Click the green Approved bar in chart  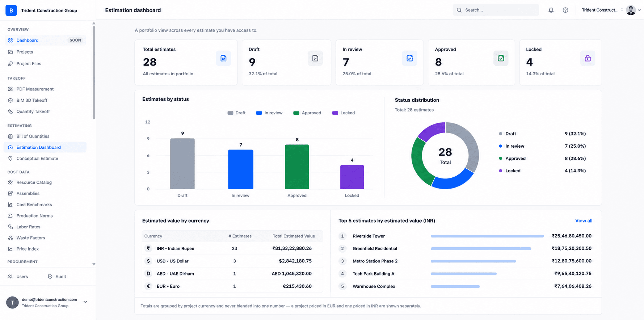297,167
